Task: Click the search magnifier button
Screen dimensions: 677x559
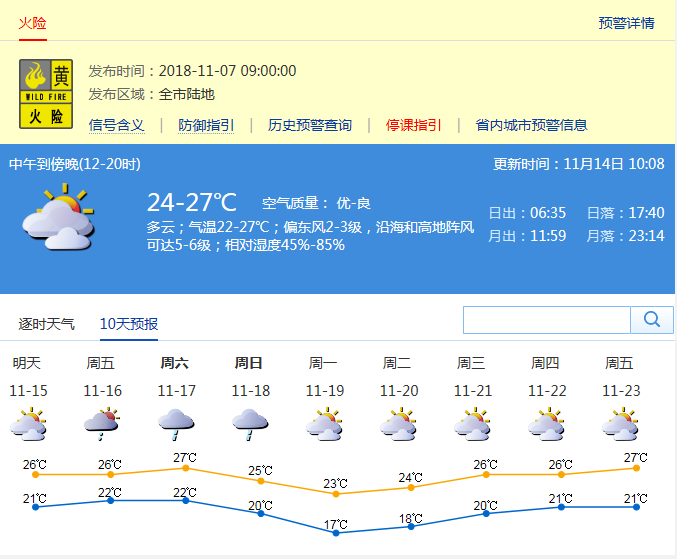Action: coord(652,320)
